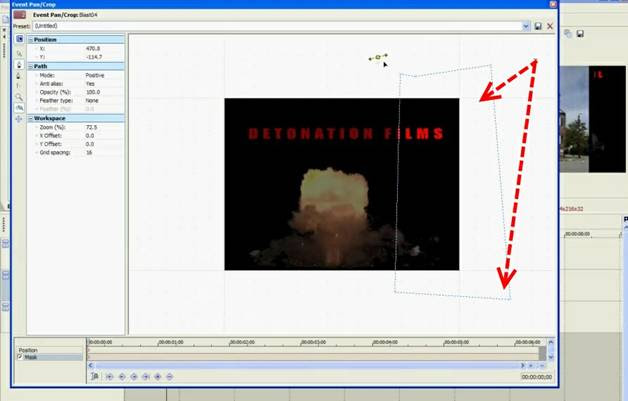
Task: Select the Split Tangent tool
Action: 19,86
